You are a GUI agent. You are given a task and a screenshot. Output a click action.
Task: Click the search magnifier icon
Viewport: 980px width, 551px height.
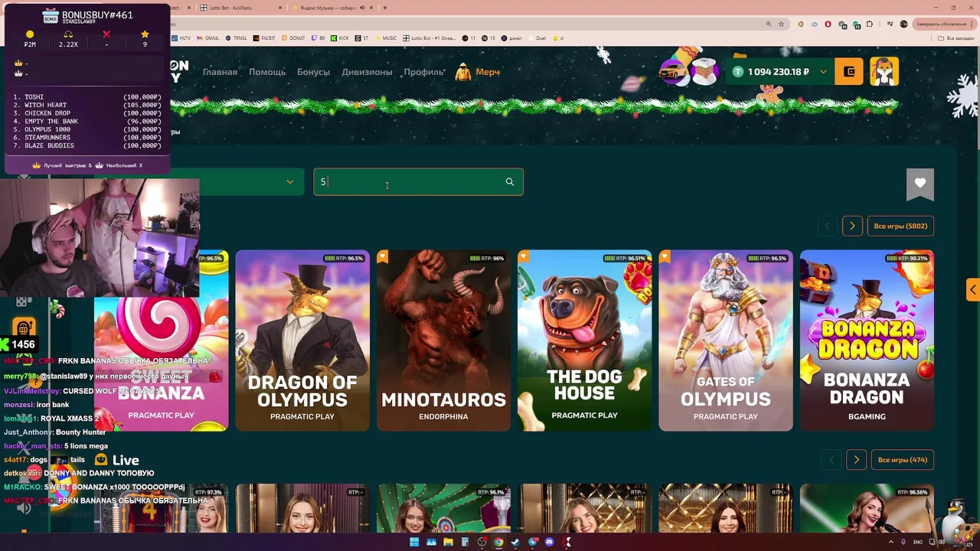[x=510, y=182]
